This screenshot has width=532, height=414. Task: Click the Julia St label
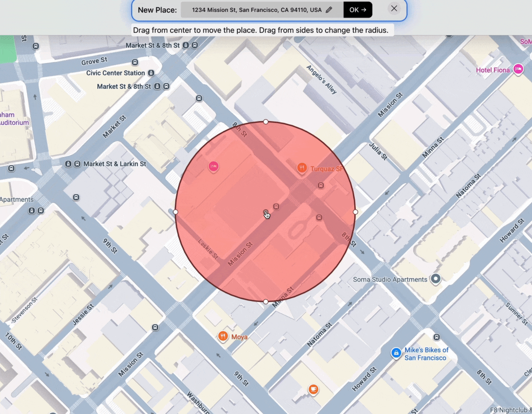coord(378,151)
